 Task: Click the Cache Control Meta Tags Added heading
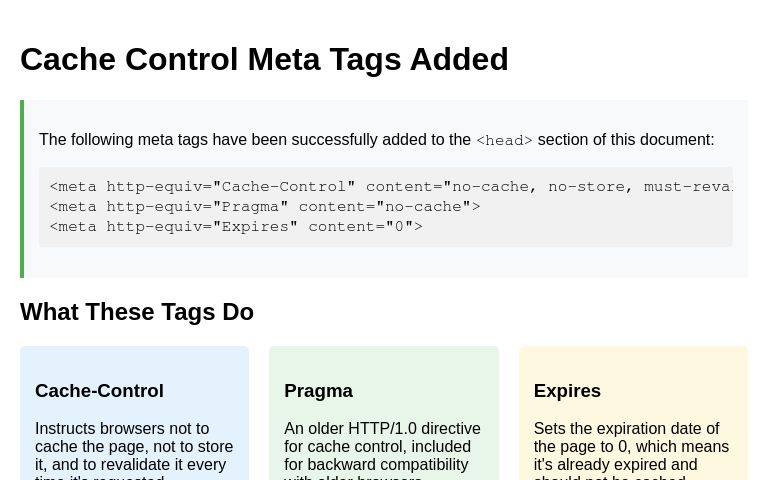[x=264, y=59]
